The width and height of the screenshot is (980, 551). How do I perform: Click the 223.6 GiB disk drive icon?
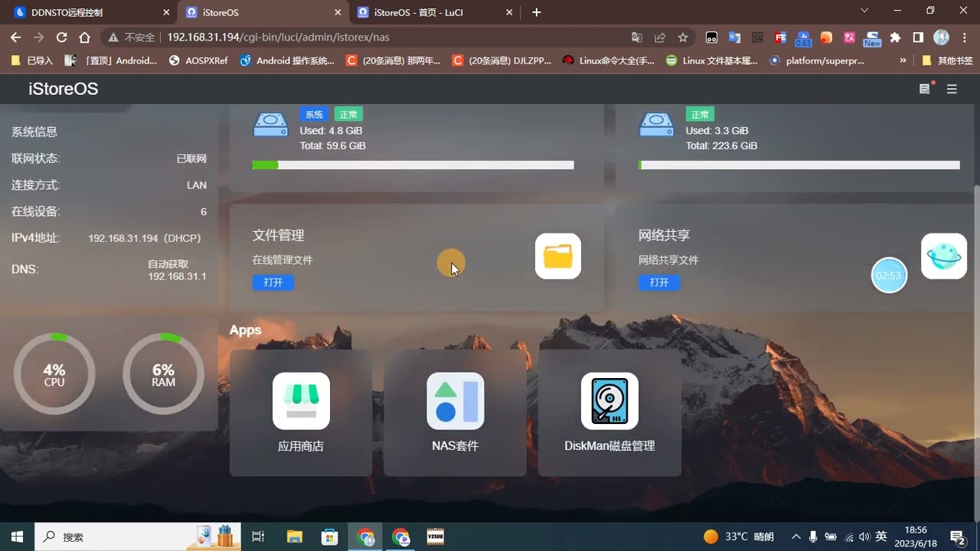(656, 124)
